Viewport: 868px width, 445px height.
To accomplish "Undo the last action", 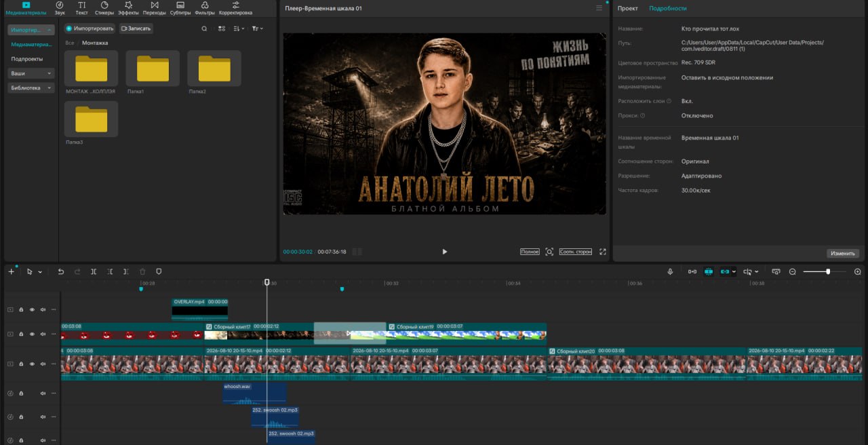I will [x=60, y=271].
